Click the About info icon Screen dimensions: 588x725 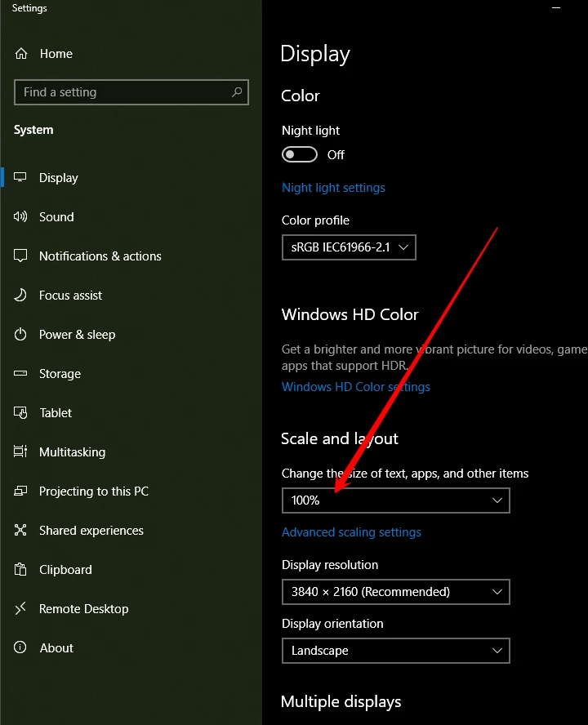[x=20, y=647]
